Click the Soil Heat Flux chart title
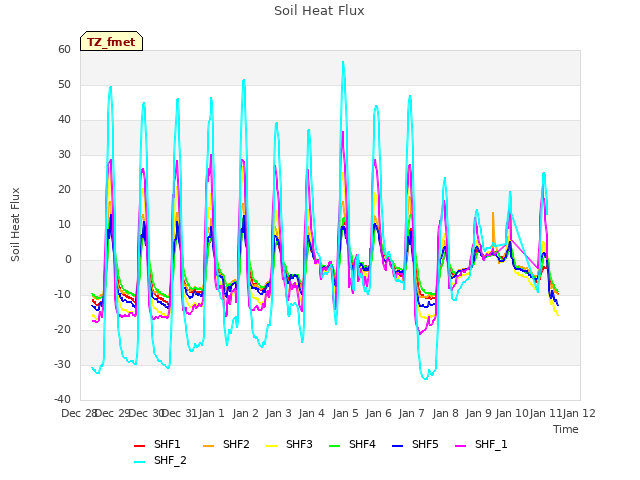Screen dimensions: 640x480 [x=319, y=11]
